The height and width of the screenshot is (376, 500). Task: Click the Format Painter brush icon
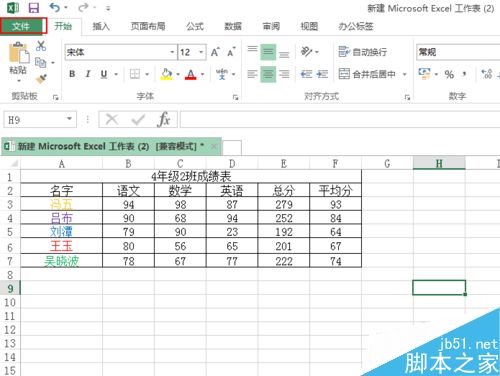click(x=41, y=79)
